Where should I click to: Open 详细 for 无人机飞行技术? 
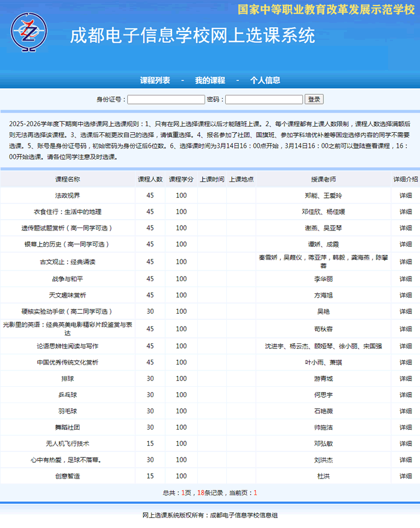[x=406, y=444]
